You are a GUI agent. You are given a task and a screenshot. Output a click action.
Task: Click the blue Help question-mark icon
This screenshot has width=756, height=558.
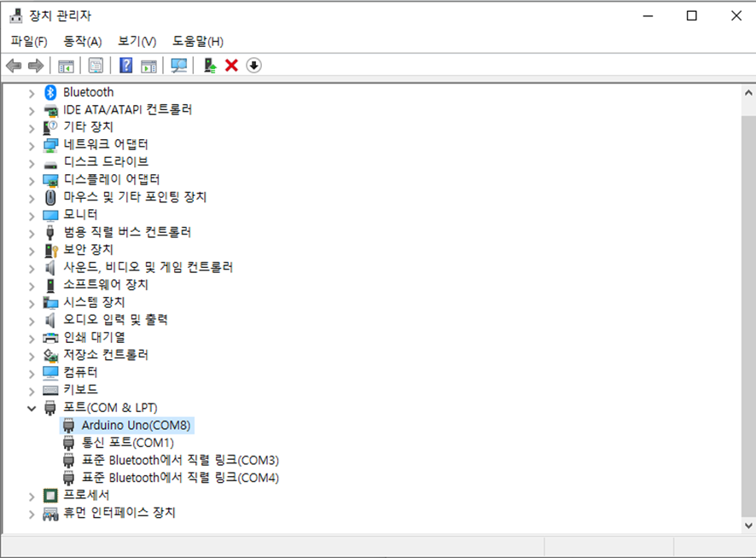(125, 65)
